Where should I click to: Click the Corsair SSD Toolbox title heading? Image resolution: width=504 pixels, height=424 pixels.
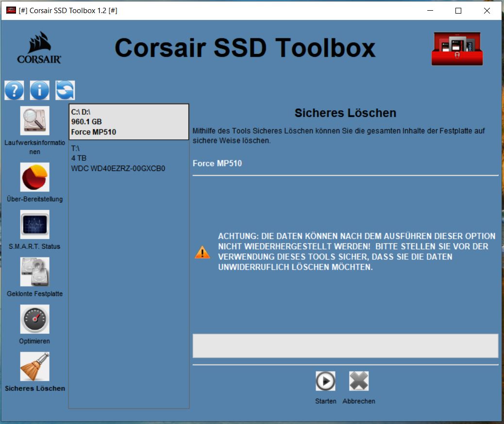click(245, 48)
